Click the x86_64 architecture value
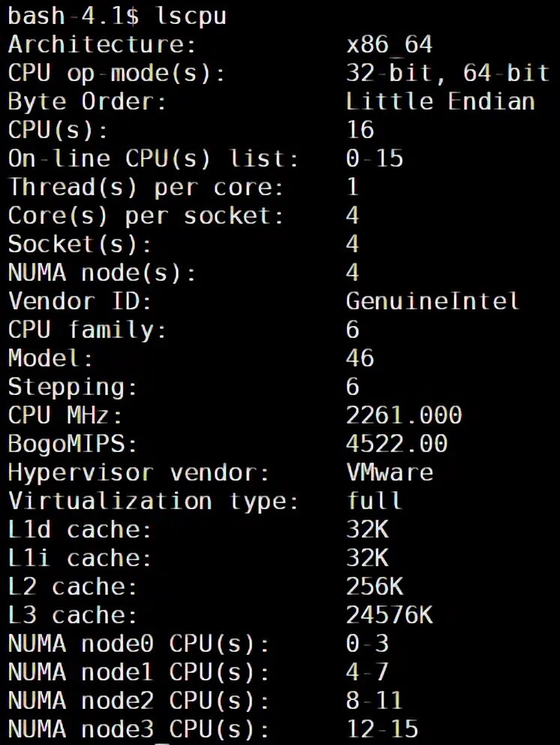Screen dimensions: 560x745 (389, 44)
